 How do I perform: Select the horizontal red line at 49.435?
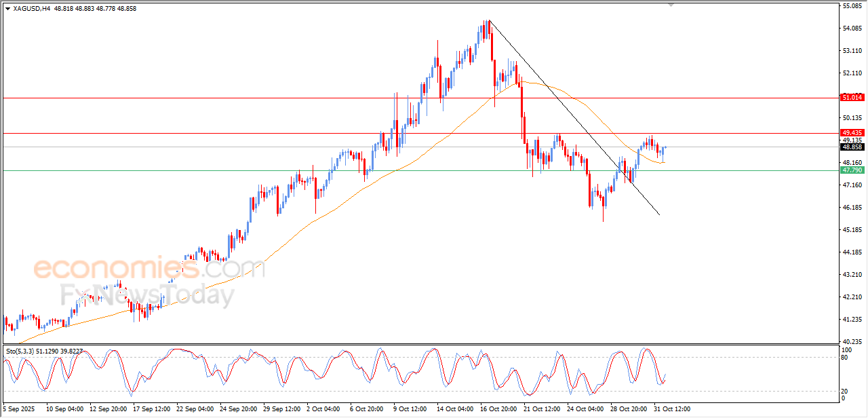[x=203, y=134]
